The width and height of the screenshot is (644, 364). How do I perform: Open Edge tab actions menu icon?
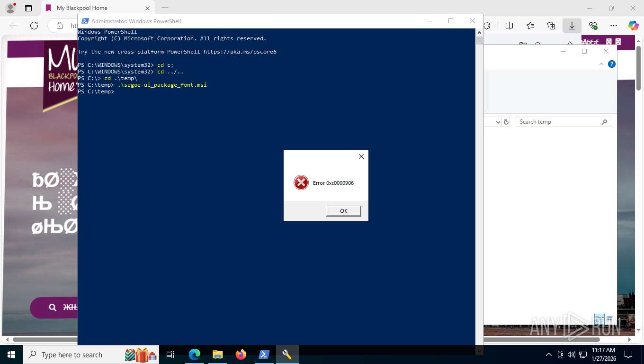pos(28,8)
